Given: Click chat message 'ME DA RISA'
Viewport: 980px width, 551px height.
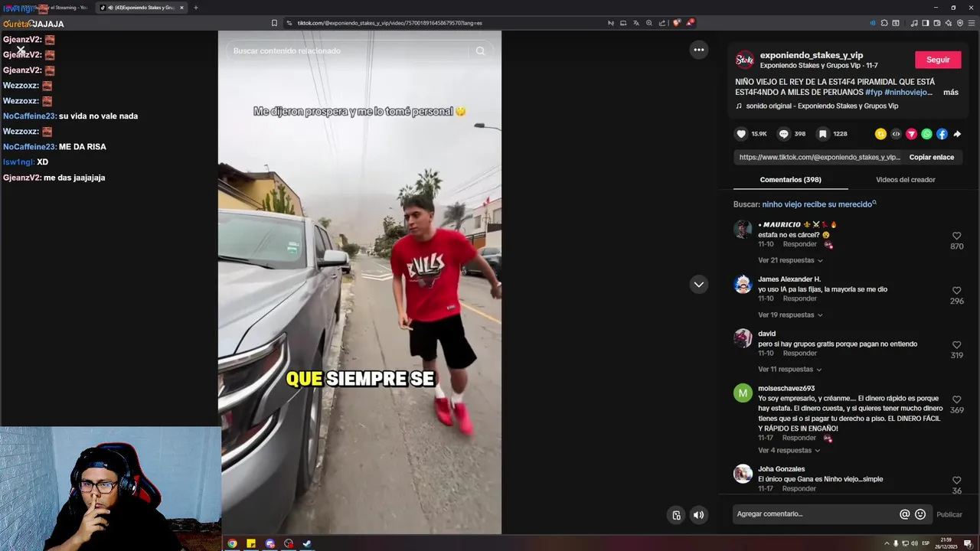Looking at the screenshot, I should point(83,147).
